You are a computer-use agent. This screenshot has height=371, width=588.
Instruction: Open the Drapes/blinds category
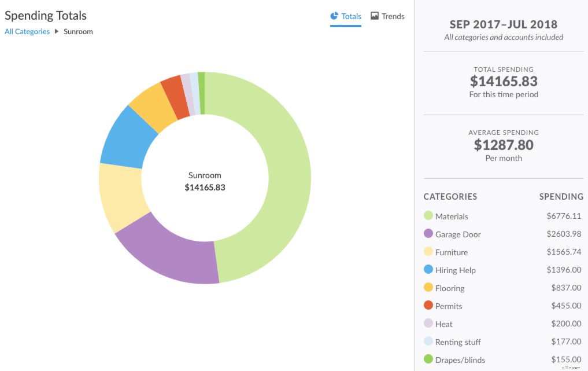click(460, 360)
